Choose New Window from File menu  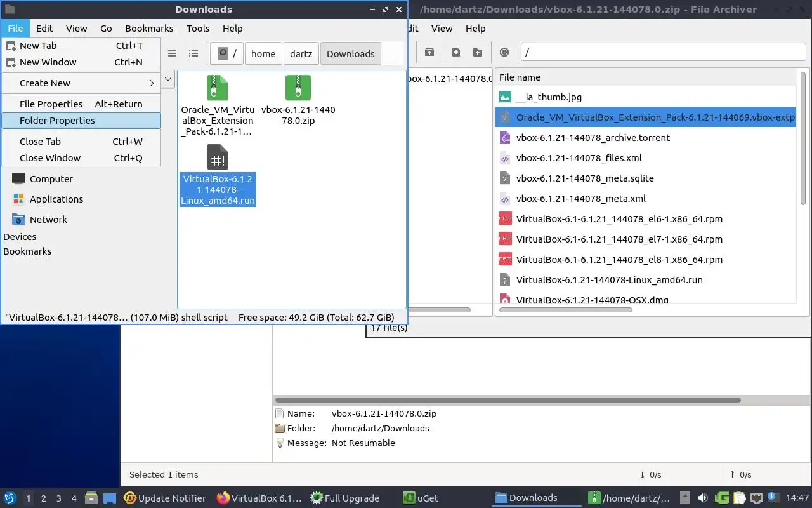point(81,62)
